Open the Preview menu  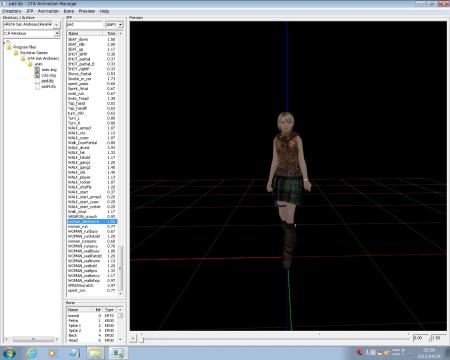point(87,11)
